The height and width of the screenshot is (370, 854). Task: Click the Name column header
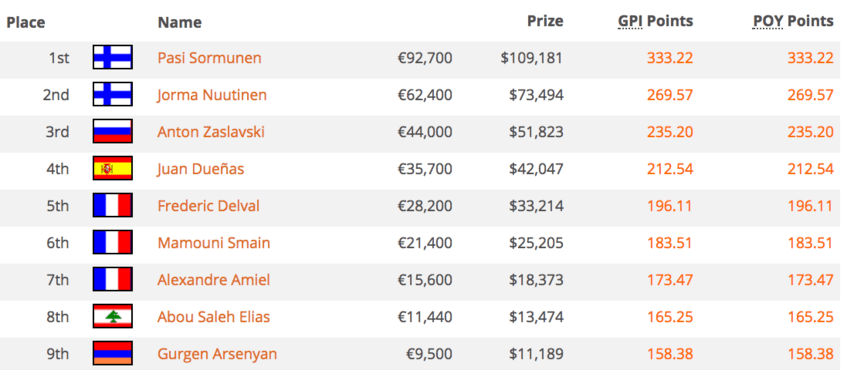pos(179,22)
